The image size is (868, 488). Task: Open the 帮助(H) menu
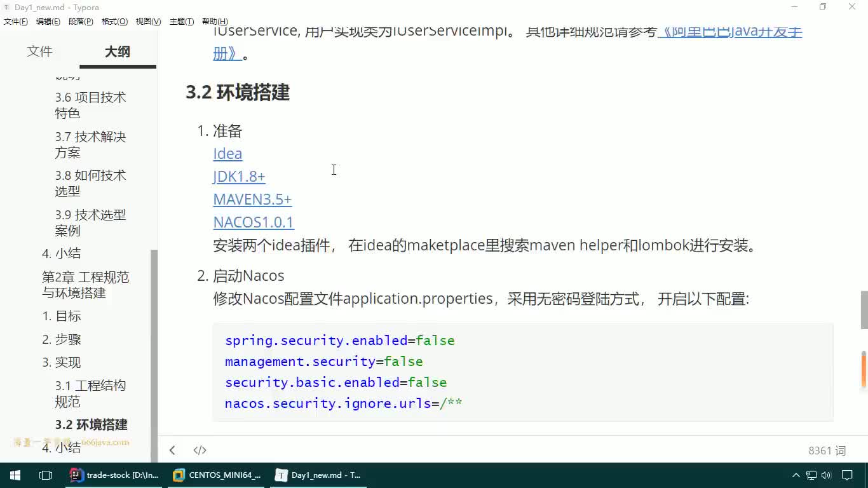click(215, 22)
